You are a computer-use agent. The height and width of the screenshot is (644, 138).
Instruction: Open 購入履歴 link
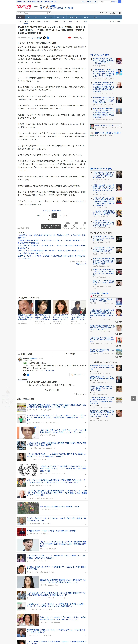[112, 13]
